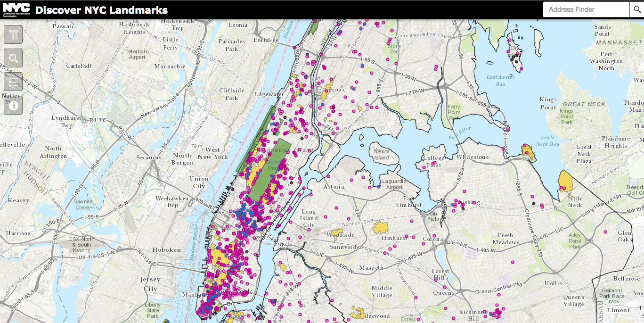Click the Address Finder magnifier button
644x323 pixels.
click(x=638, y=9)
